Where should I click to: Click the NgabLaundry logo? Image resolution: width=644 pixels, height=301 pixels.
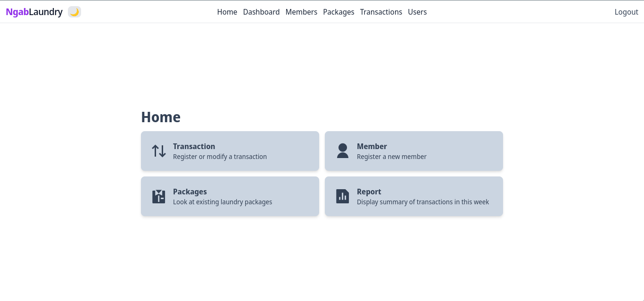[x=34, y=12]
